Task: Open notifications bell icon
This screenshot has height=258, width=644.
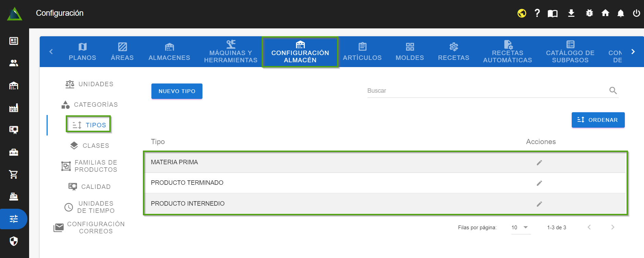Action: 620,13
